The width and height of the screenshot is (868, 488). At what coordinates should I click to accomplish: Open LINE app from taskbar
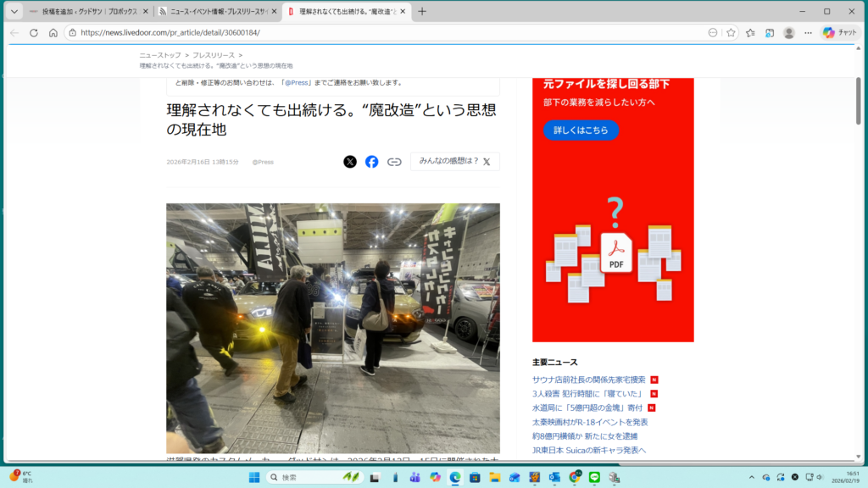tap(594, 478)
